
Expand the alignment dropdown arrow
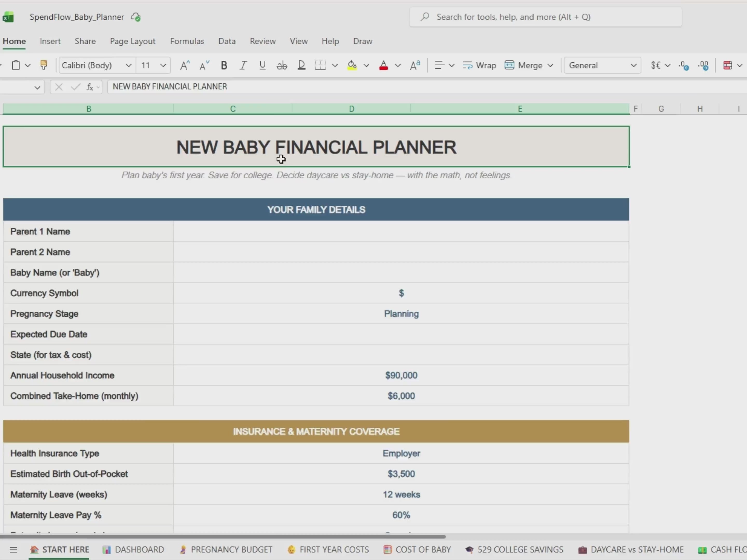(x=452, y=65)
